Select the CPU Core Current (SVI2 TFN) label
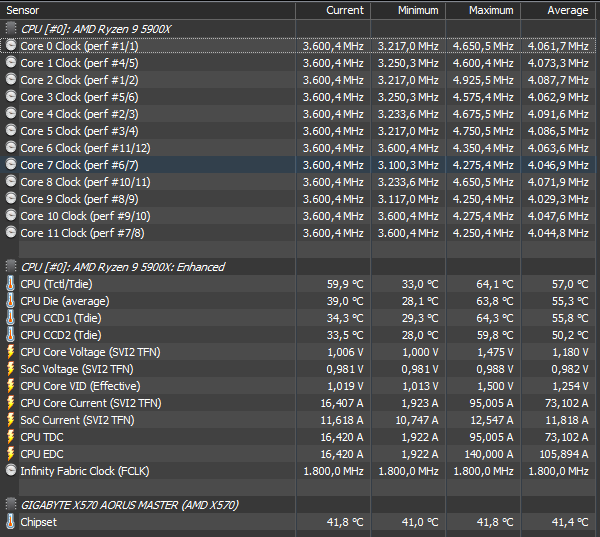The height and width of the screenshot is (537, 600). (91, 403)
